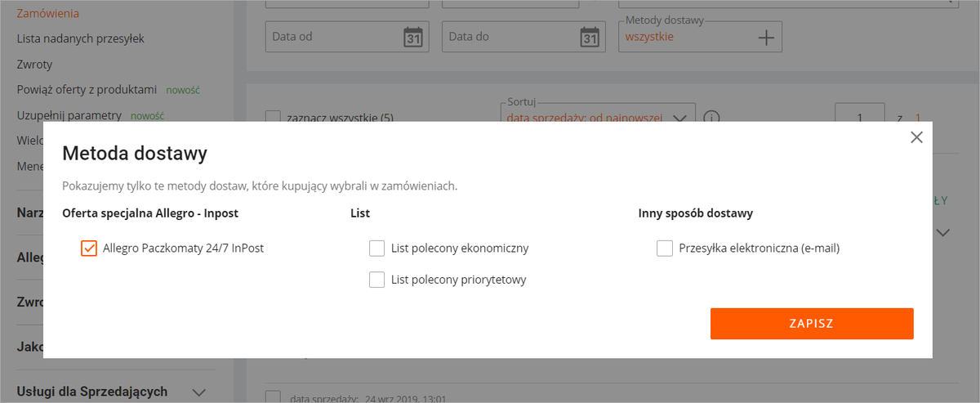Open the Data od calendar picker
The width and height of the screenshot is (980, 403).
pyautogui.click(x=413, y=37)
